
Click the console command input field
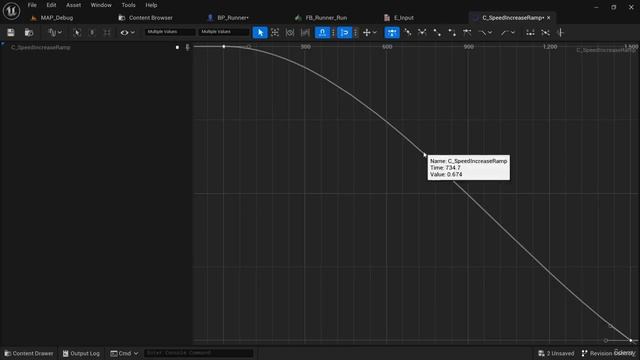tap(198, 353)
